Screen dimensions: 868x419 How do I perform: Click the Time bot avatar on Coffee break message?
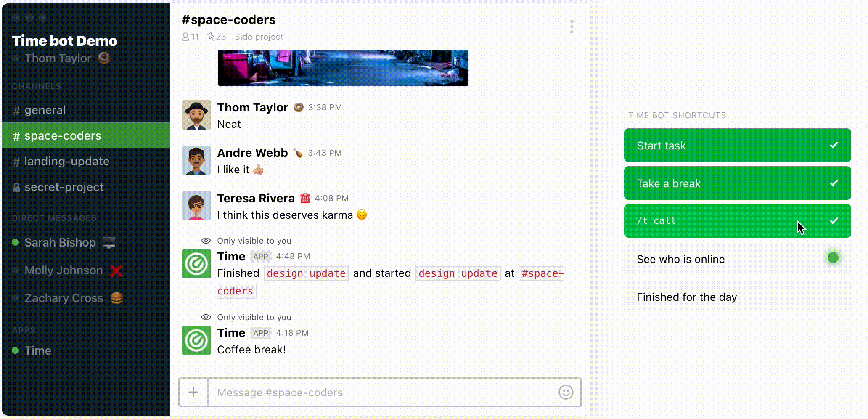(x=196, y=340)
